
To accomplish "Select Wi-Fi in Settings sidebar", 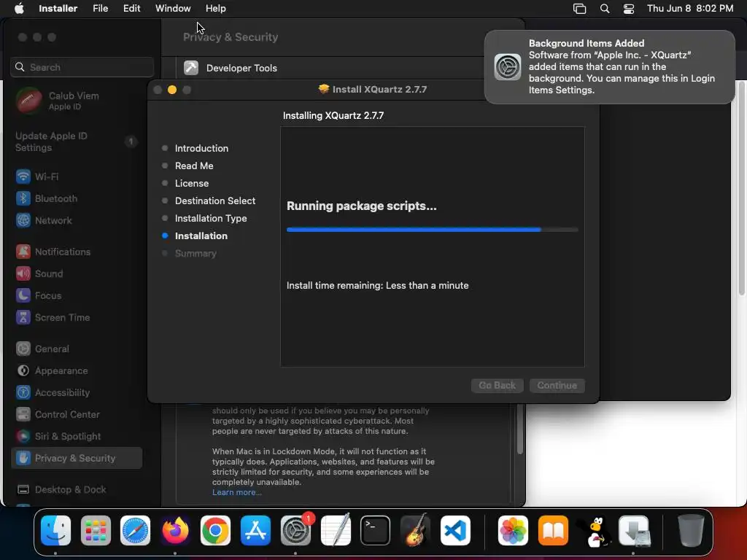I will pyautogui.click(x=37, y=176).
